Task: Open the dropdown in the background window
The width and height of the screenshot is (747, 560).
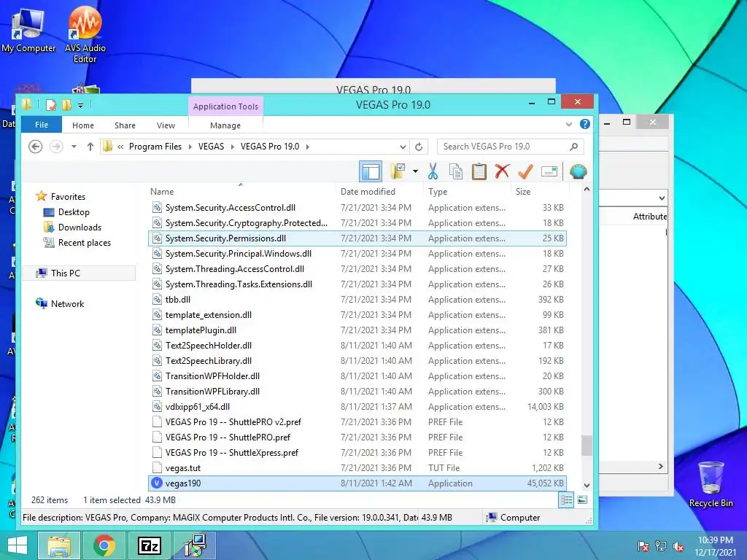Action: [x=662, y=198]
